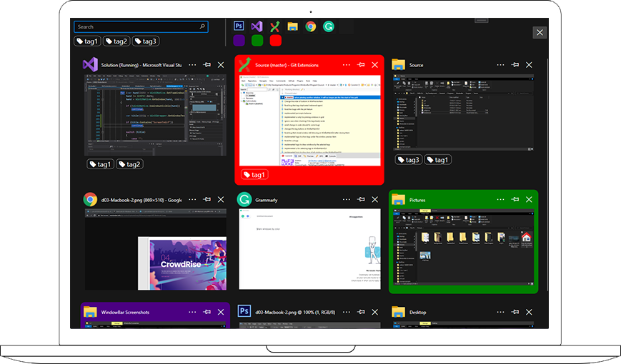Open more options for Pictures card

click(500, 199)
